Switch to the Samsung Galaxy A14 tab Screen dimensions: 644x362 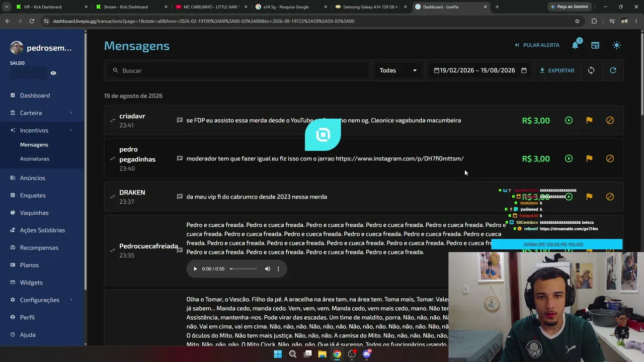[371, 7]
